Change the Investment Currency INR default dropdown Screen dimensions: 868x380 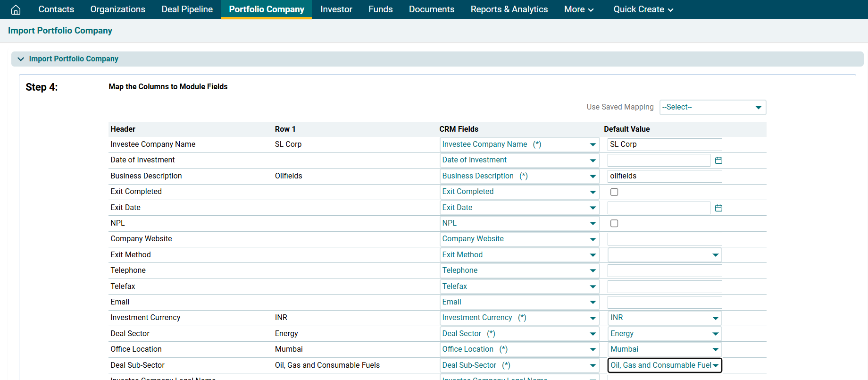tap(664, 318)
